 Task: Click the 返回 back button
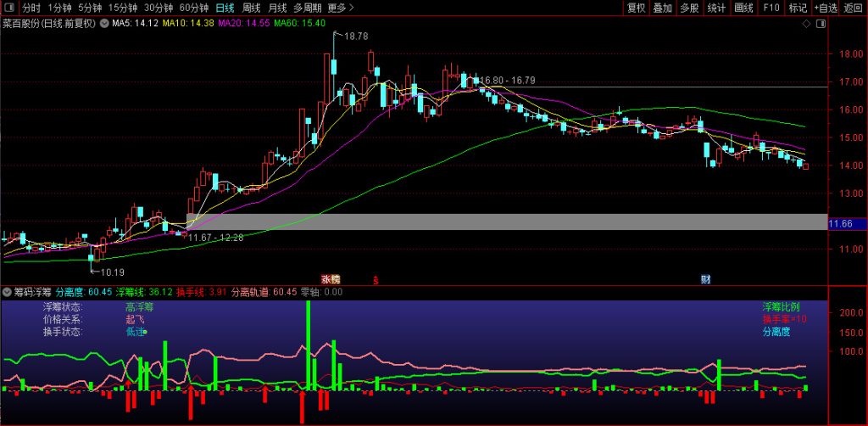(x=853, y=8)
